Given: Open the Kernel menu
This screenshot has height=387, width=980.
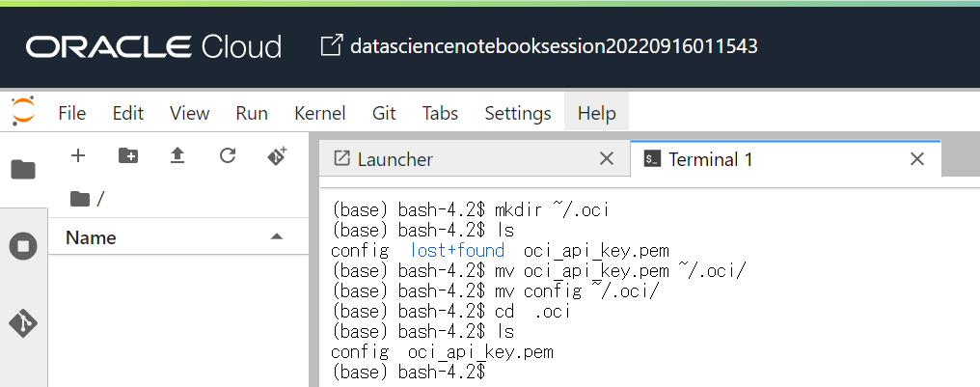Looking at the screenshot, I should tap(319, 113).
